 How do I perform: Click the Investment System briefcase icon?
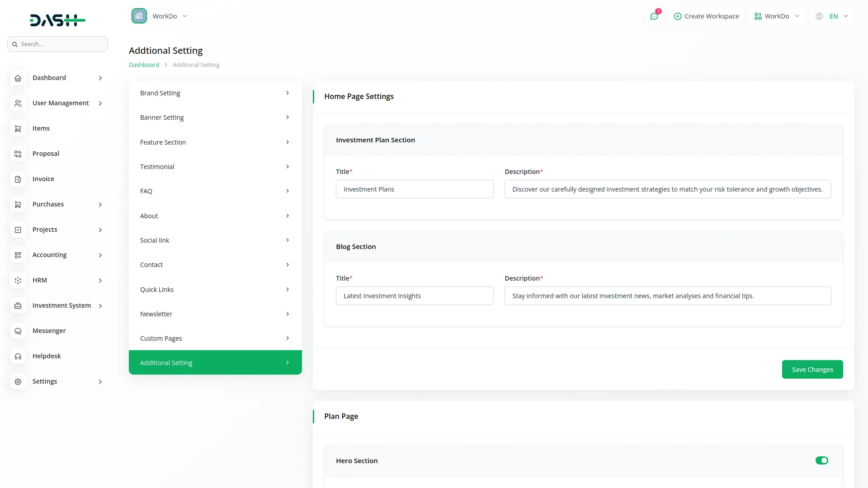[x=18, y=306]
